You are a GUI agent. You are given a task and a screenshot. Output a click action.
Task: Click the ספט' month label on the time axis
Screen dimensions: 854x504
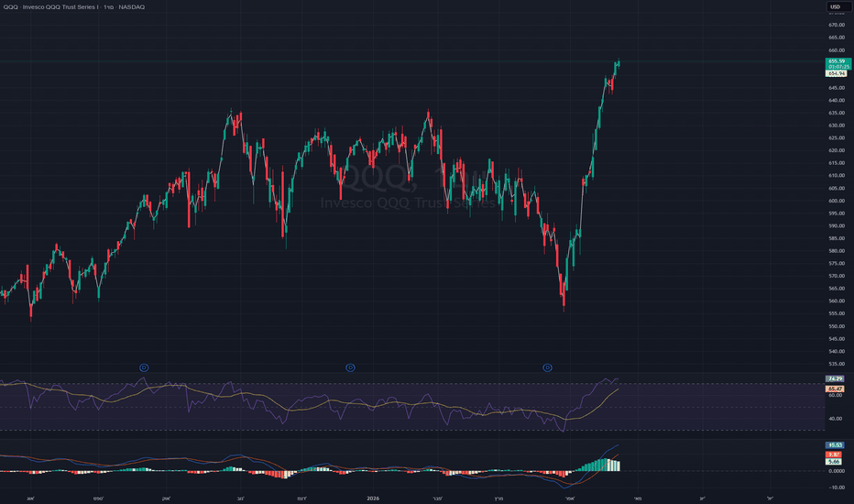pos(98,499)
